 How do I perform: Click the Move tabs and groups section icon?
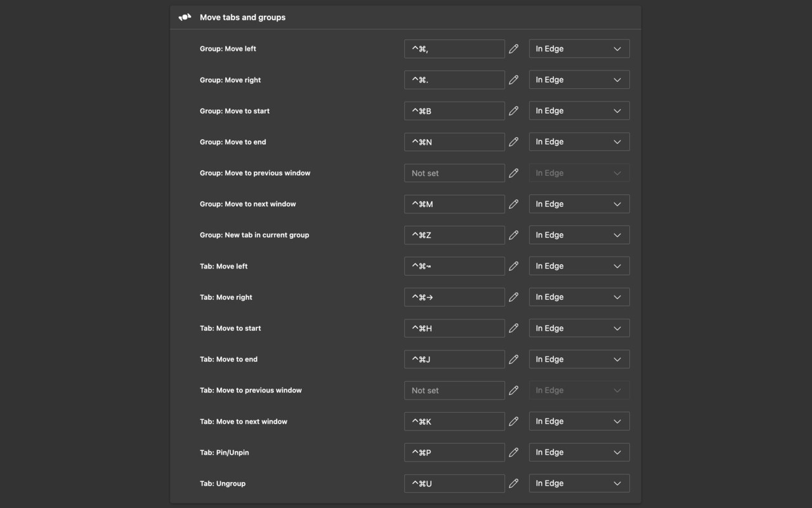pos(185,17)
